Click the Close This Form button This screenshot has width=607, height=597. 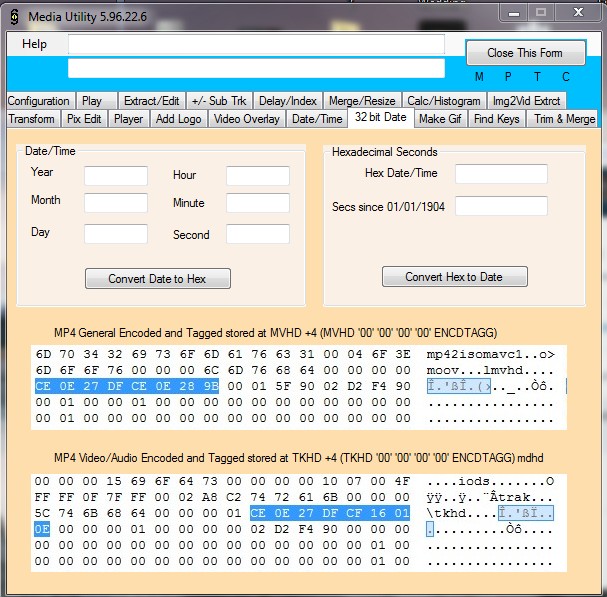click(x=526, y=52)
